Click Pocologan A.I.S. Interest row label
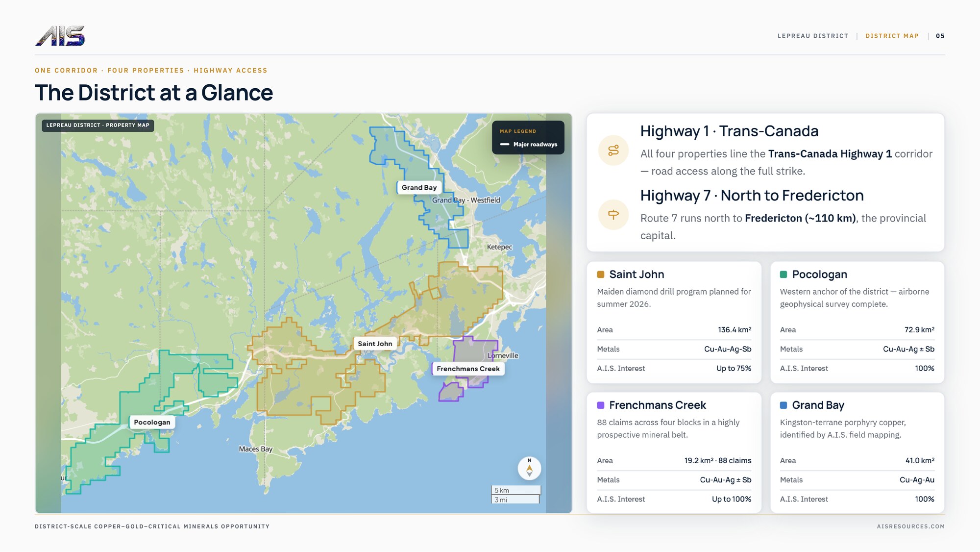This screenshot has width=980, height=552. coord(804,368)
